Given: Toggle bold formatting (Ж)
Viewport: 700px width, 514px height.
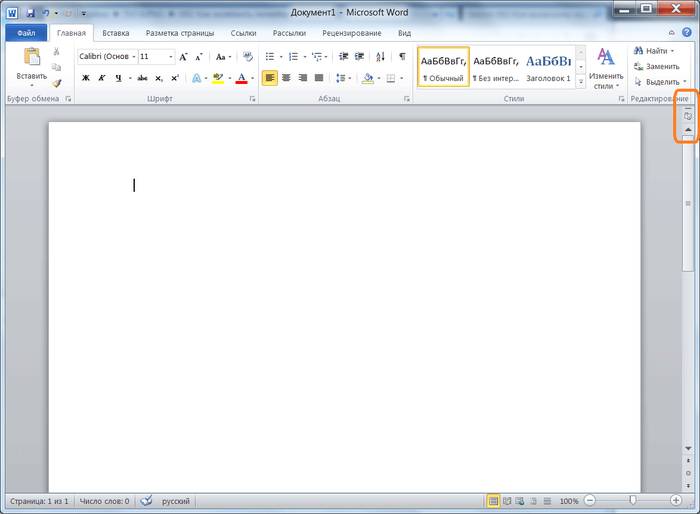Looking at the screenshot, I should click(x=85, y=78).
